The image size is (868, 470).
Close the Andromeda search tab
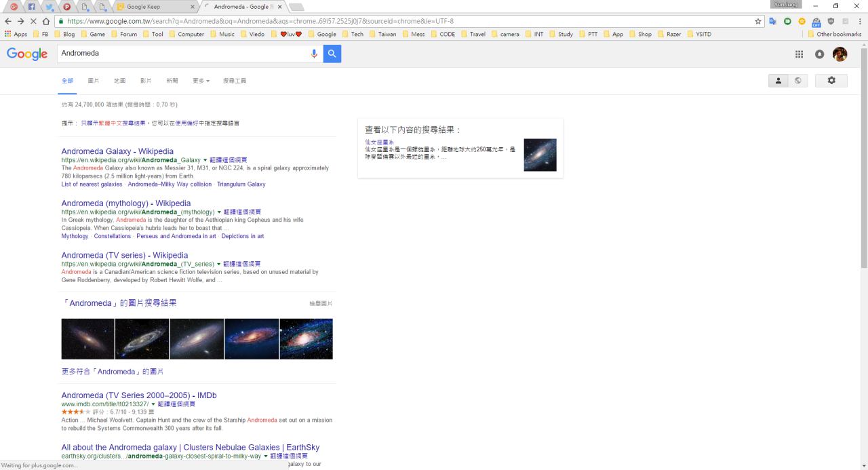[279, 7]
